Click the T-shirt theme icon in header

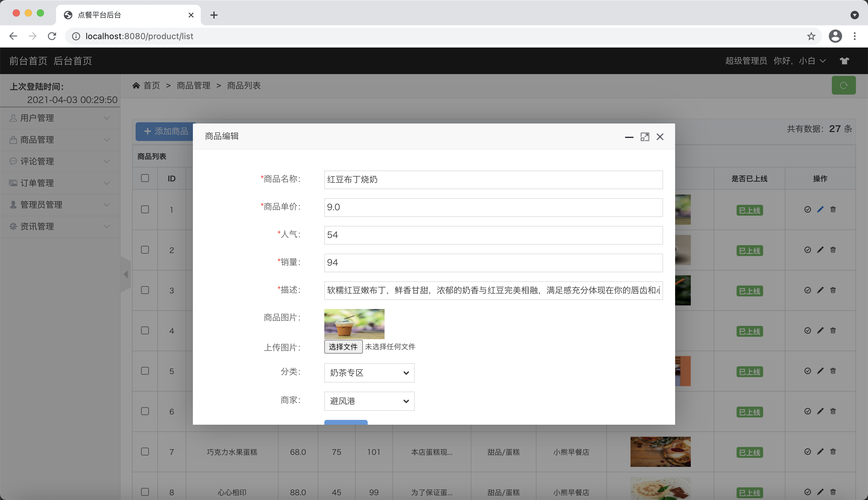click(x=844, y=61)
